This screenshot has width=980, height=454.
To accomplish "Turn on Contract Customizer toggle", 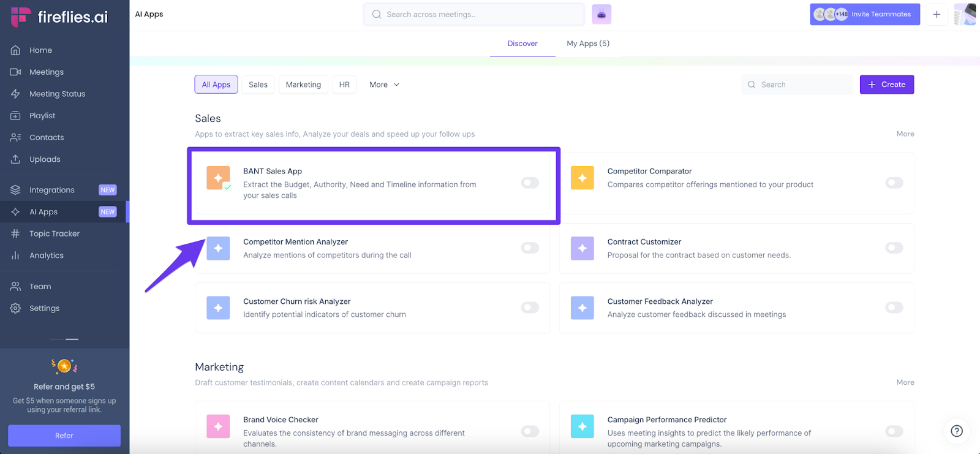I will (894, 248).
